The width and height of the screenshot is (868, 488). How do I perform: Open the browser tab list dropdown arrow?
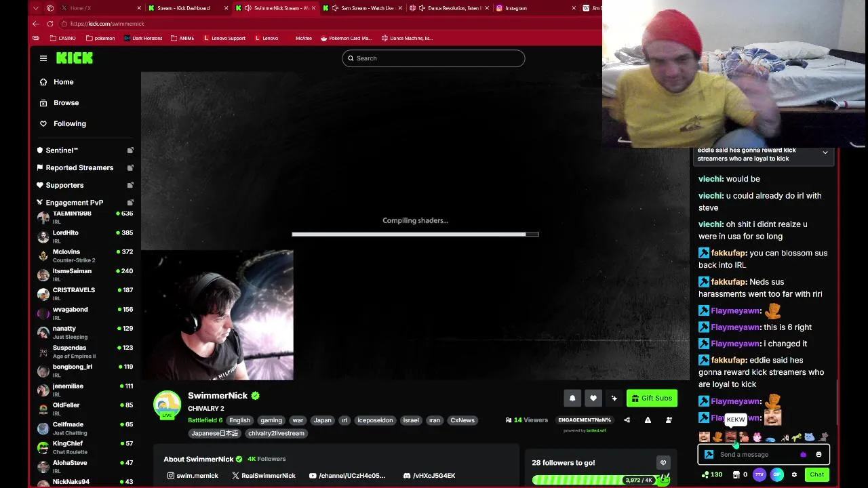pos(37,8)
